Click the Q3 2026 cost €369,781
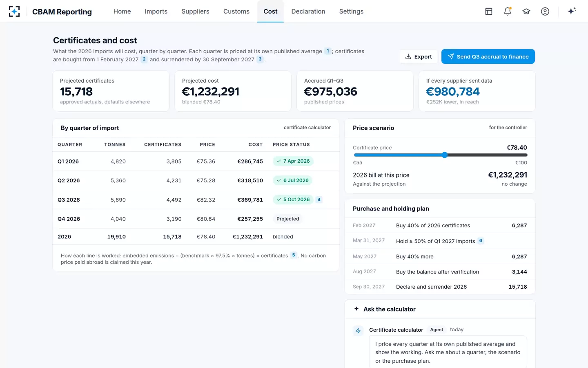The width and height of the screenshot is (588, 368). 250,200
